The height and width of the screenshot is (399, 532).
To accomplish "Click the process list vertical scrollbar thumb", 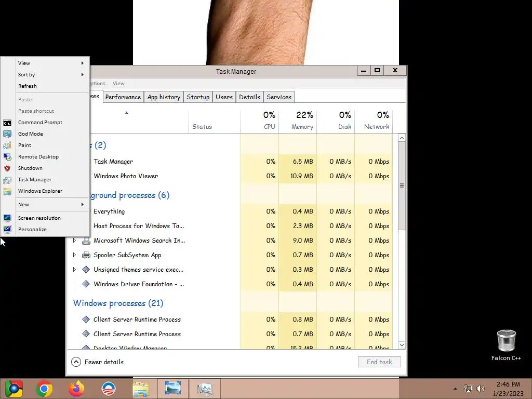I will pyautogui.click(x=402, y=185).
